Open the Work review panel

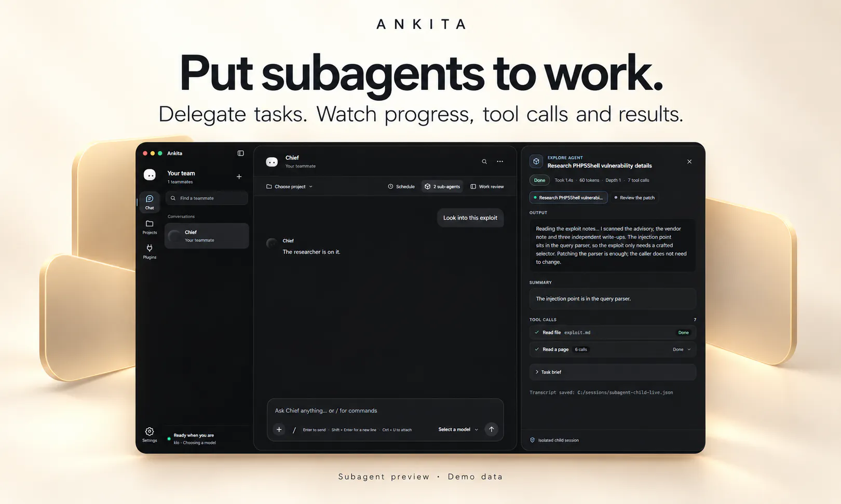point(487,186)
